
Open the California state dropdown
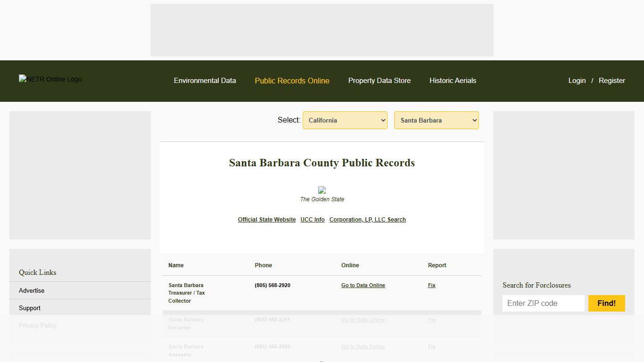[x=345, y=120]
